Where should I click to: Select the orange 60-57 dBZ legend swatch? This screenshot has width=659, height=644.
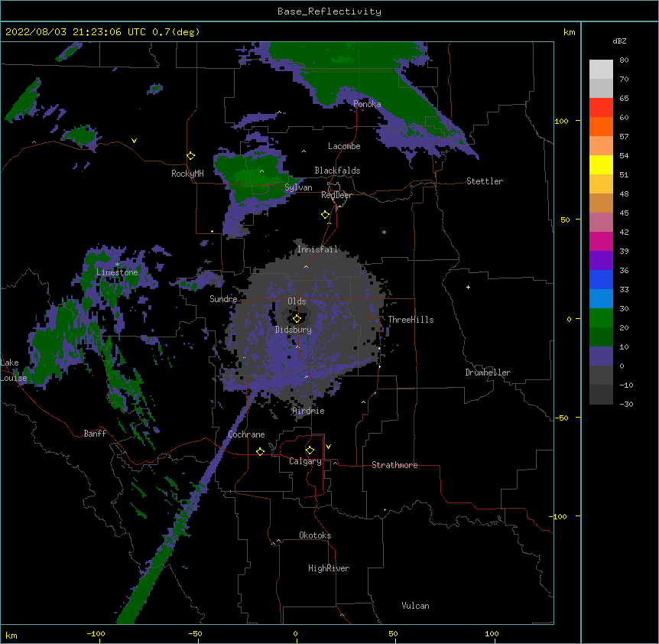pos(601,126)
